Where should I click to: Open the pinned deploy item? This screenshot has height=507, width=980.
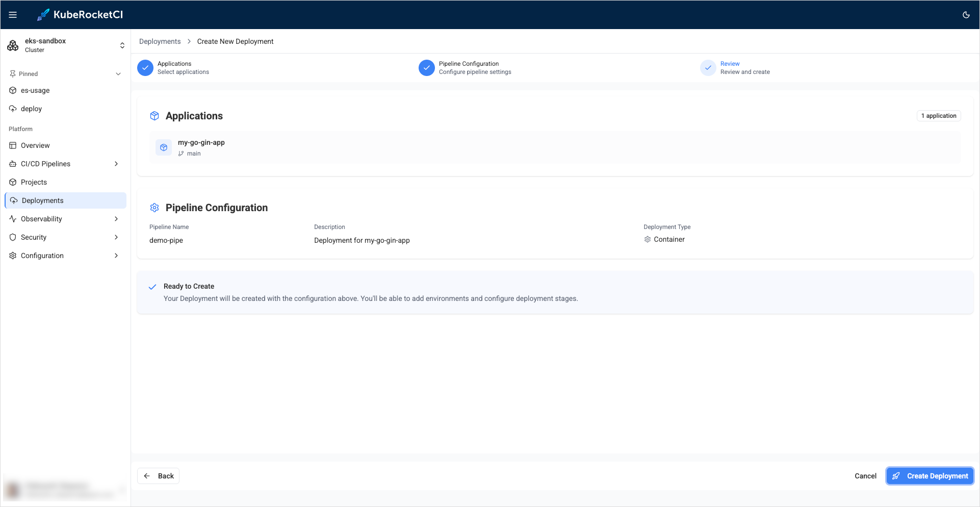32,109
